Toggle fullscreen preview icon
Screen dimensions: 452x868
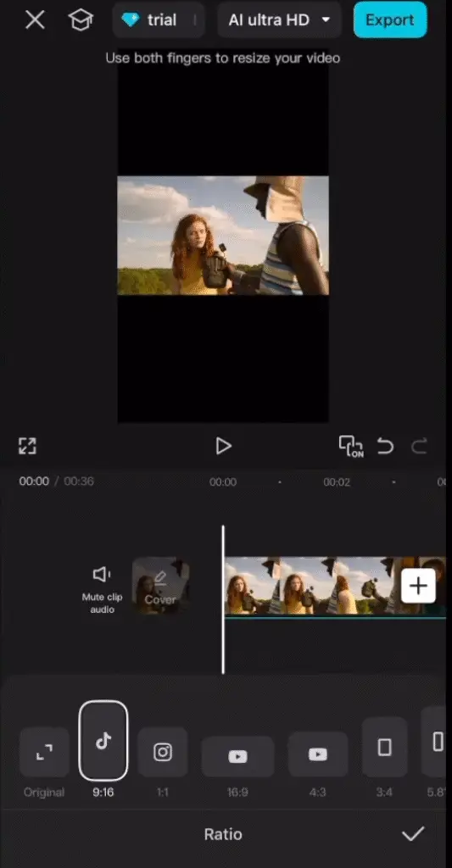27,446
